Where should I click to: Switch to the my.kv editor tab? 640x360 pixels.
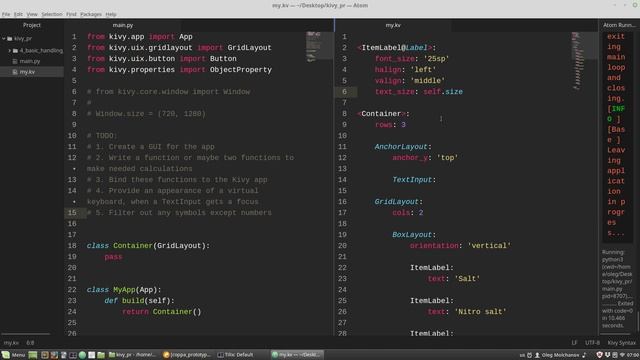[x=393, y=25]
